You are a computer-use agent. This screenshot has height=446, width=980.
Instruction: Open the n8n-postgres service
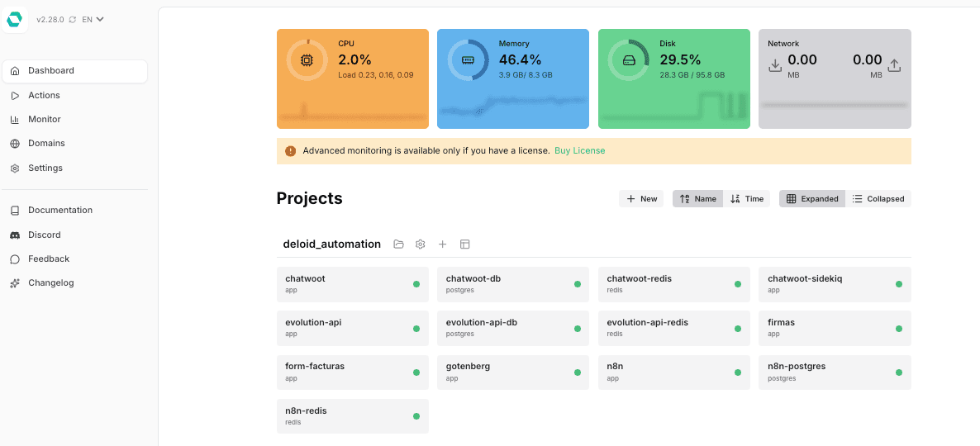pos(835,372)
